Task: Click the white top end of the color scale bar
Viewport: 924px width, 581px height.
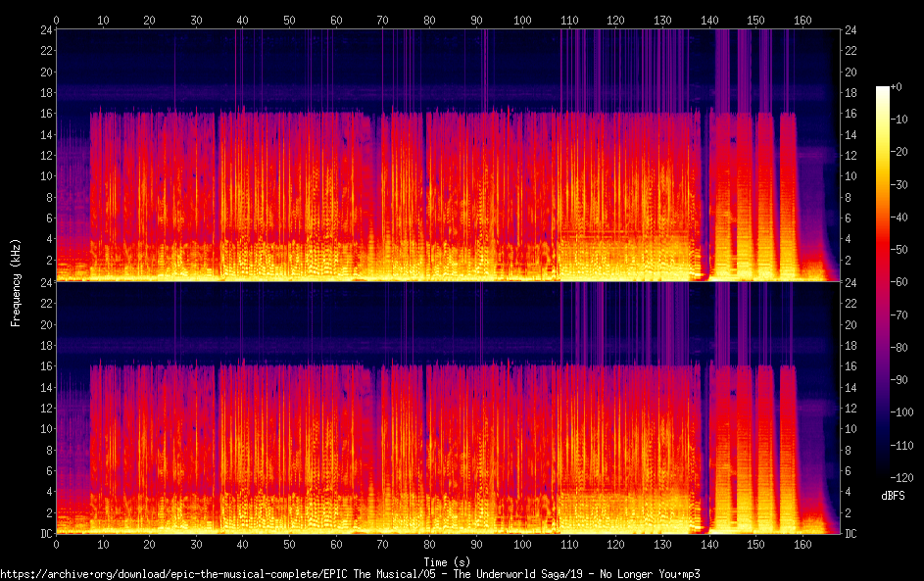Action: pyautogui.click(x=883, y=90)
